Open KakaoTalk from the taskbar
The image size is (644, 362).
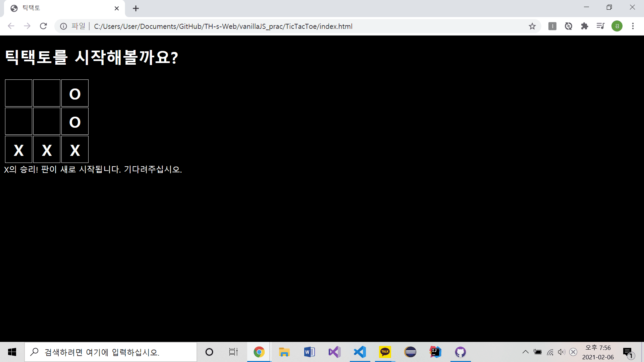[385, 352]
